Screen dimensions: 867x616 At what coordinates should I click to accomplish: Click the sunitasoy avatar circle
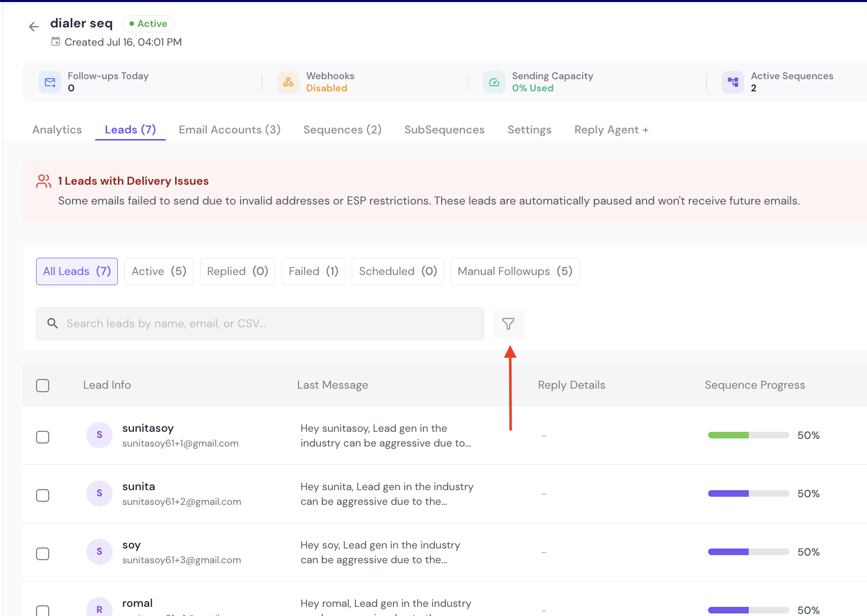[x=99, y=435]
